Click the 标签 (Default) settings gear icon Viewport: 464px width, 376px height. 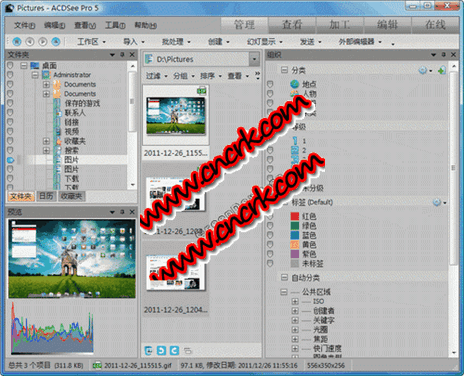point(437,202)
